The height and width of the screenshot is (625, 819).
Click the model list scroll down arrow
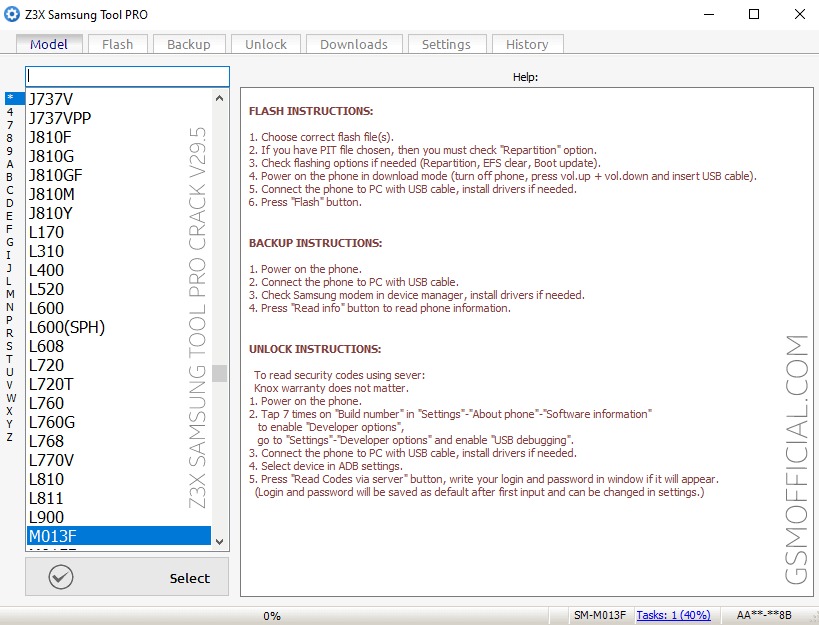click(219, 541)
